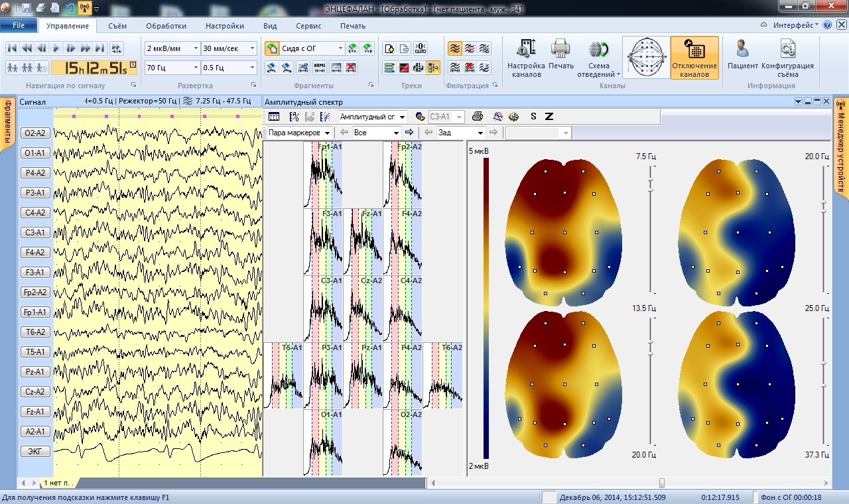Image resolution: width=849 pixels, height=504 pixels.
Task: Select the Fp1-A1 channel label
Action: point(35,312)
